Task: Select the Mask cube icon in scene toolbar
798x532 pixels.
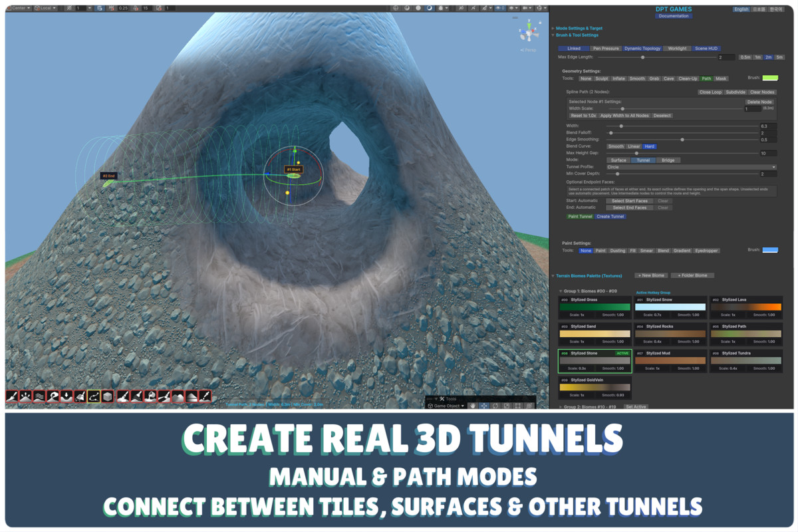Action: coord(108,396)
